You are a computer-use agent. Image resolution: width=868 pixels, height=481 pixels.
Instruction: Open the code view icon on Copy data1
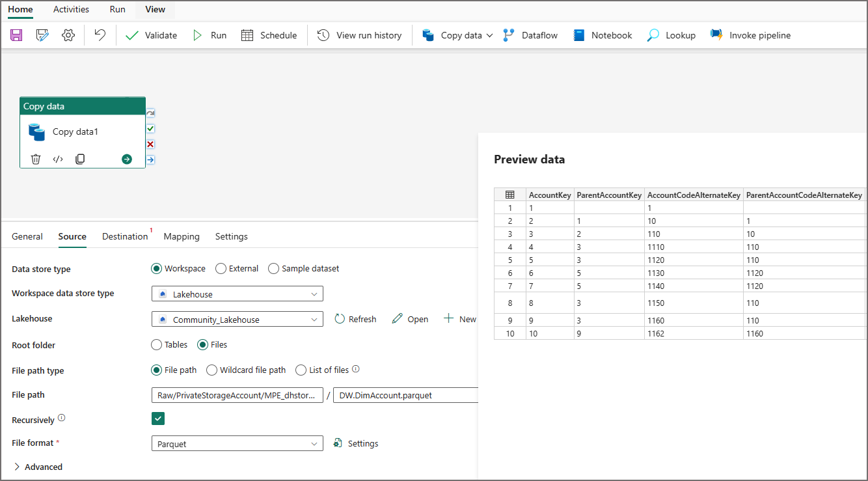58,158
